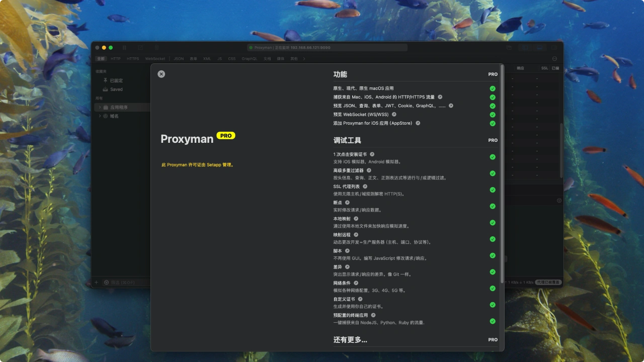Screen dimensions: 644x362
Task: Open link arrow beside 自定义证书
Action: pos(360,299)
